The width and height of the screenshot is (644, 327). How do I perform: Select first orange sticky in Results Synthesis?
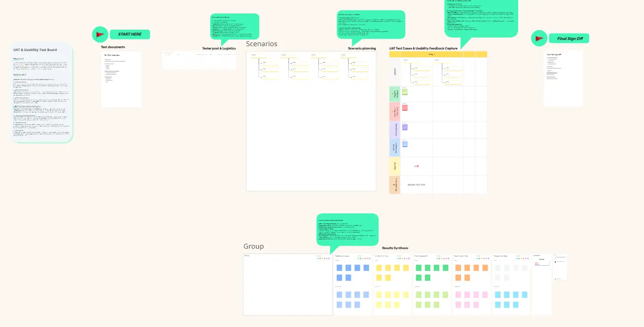click(457, 268)
